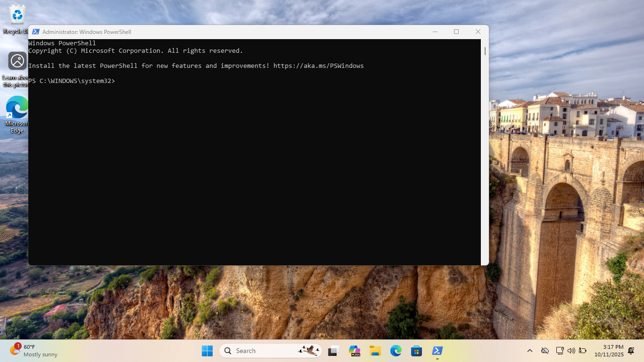Open the volume speaker tray icon
This screenshot has width=644, height=362.
pos(571,351)
